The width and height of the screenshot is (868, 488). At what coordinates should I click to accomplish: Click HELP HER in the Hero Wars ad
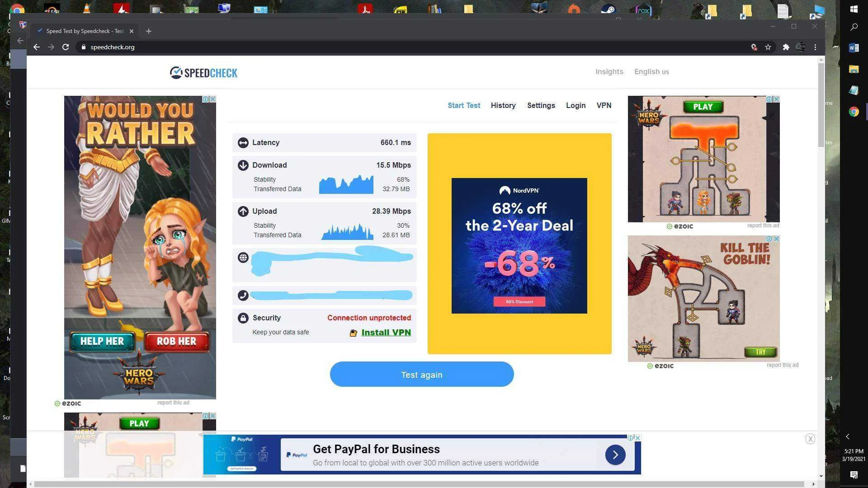[102, 342]
